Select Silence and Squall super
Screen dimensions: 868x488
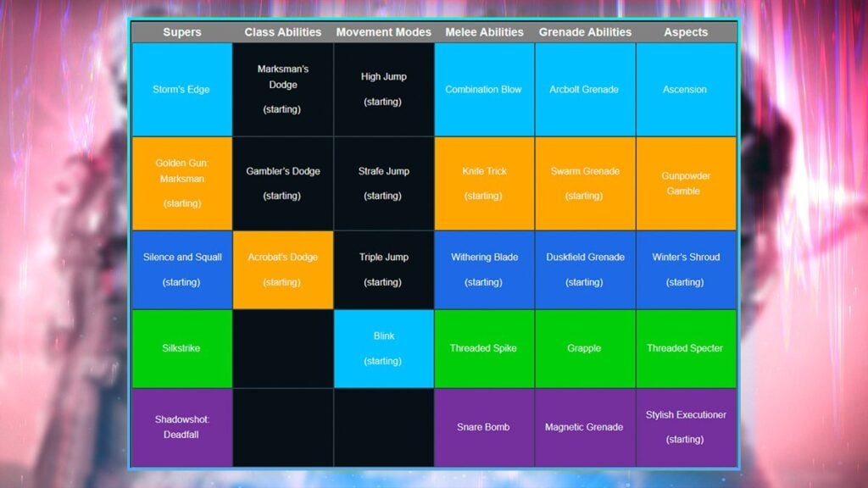click(181, 269)
